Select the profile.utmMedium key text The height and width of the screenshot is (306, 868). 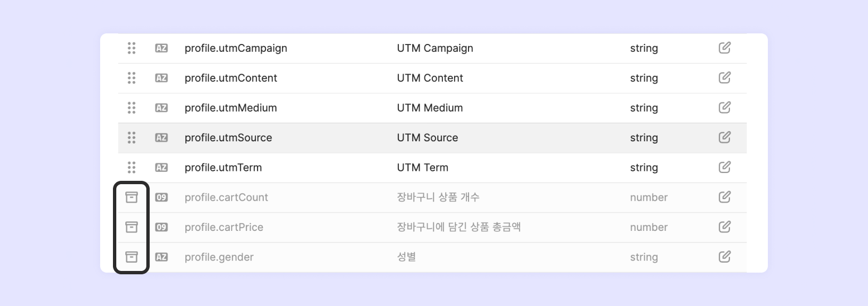click(230, 108)
